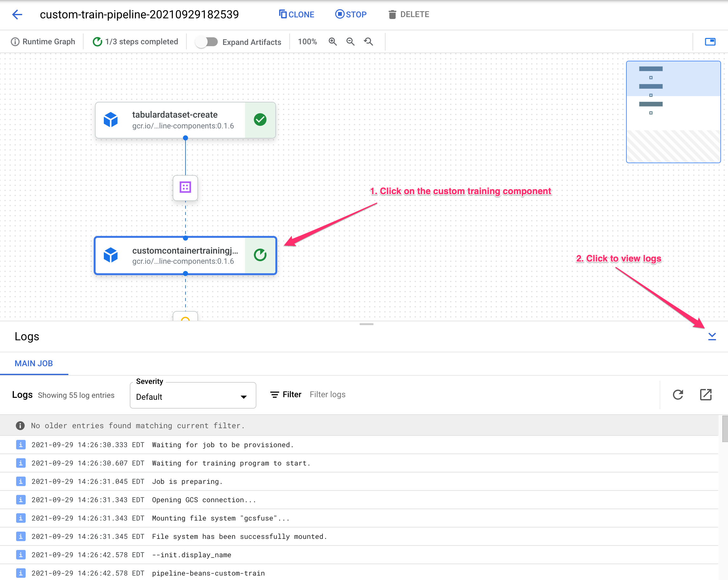Drag the zoom percentage slider control
The width and height of the screenshot is (728, 580).
(306, 41)
